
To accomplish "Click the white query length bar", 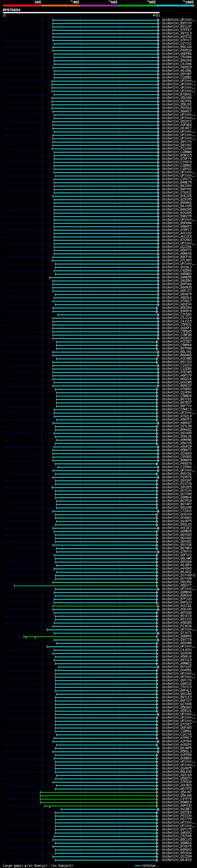I will coord(81,13).
